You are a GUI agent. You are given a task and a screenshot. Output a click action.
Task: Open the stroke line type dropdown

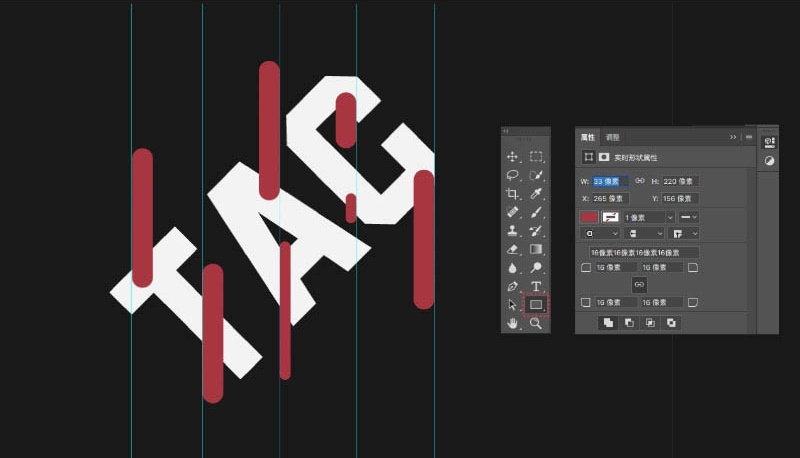pyautogui.click(x=688, y=217)
